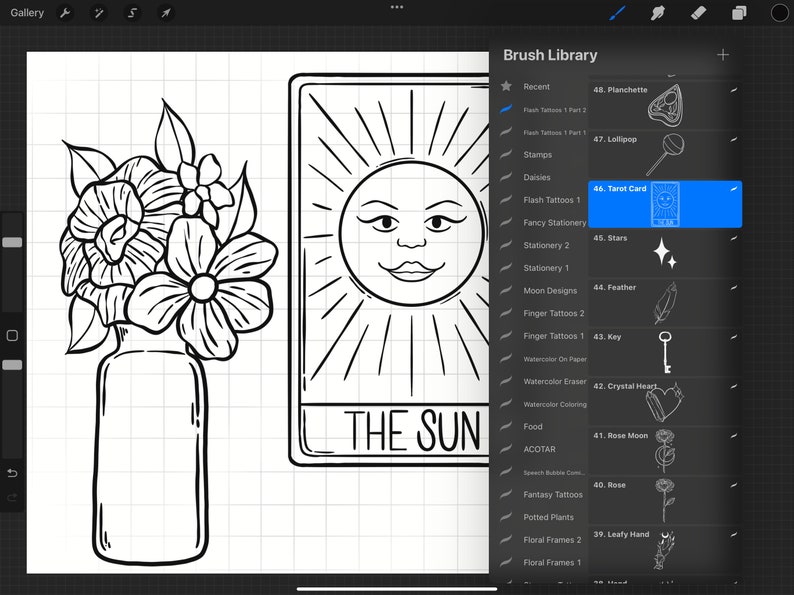
Task: Click blue brush icon of Flash Tattoos Part 2
Action: pos(506,109)
